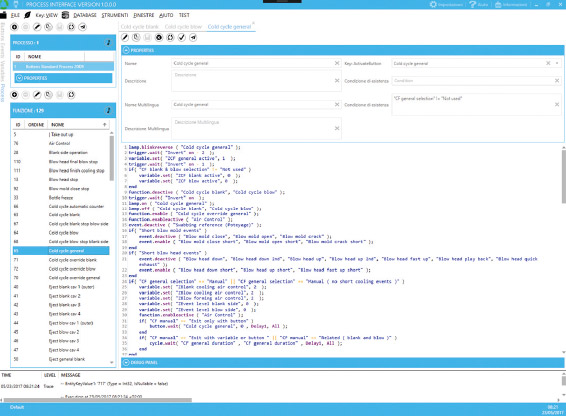Select the Blow head stop row
This screenshot has height=416, width=566.
tap(61, 179)
